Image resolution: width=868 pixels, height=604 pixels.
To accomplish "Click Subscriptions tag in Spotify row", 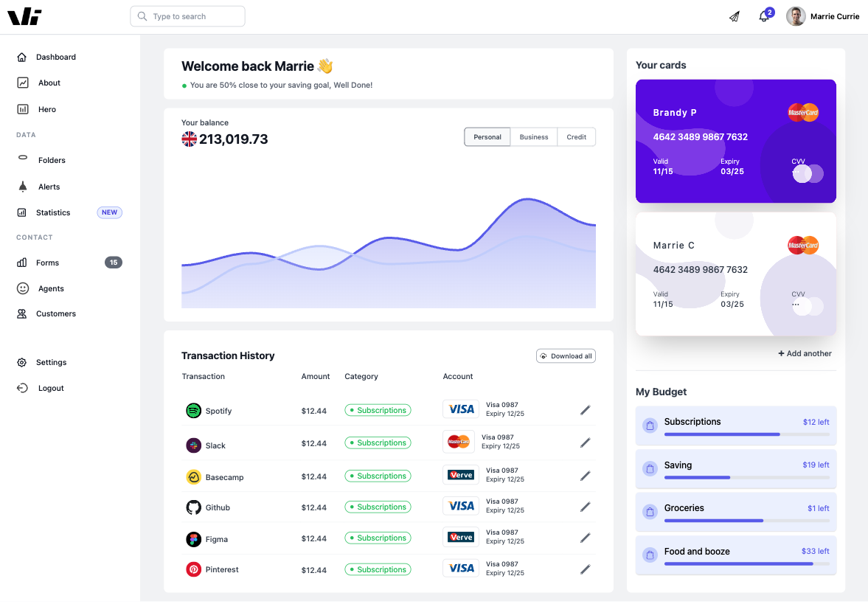I will pos(378,411).
